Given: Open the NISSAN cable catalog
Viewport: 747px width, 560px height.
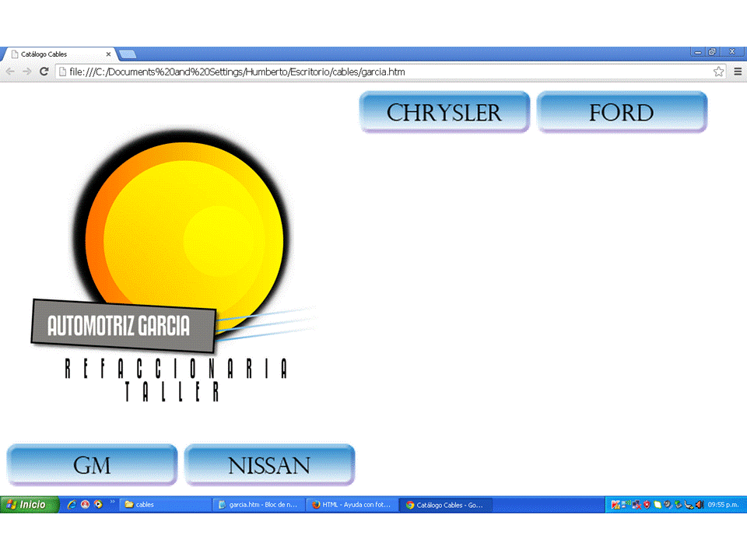Looking at the screenshot, I should point(269,465).
